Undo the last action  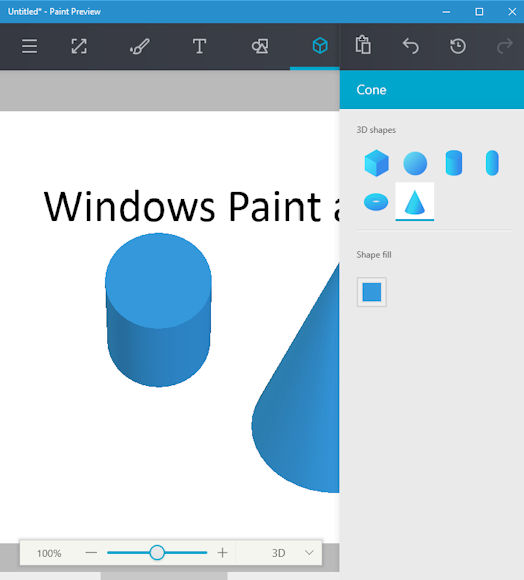click(410, 46)
